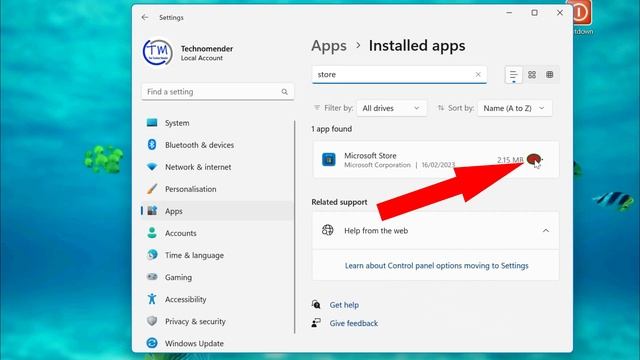
Task: Click the Personalisation paintbrush icon
Action: (152, 189)
